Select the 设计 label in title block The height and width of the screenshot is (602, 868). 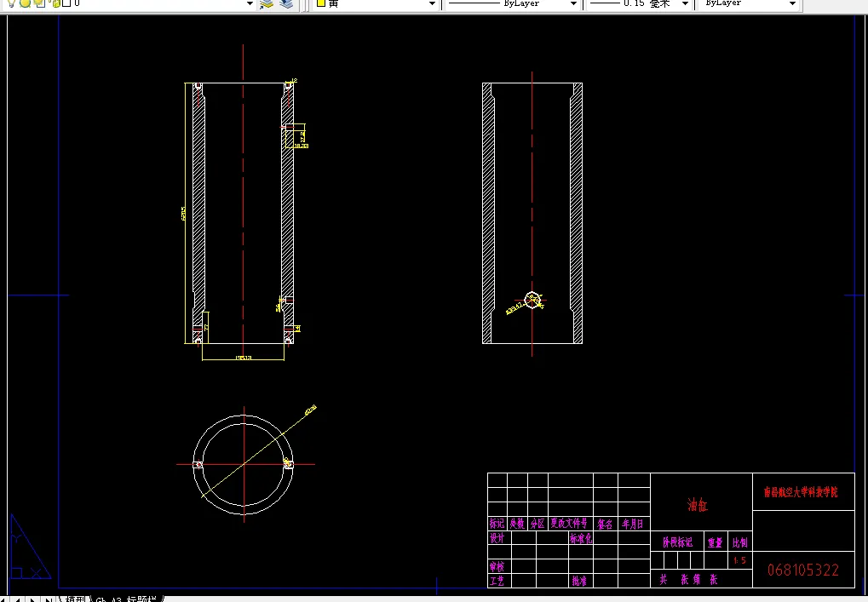[497, 538]
